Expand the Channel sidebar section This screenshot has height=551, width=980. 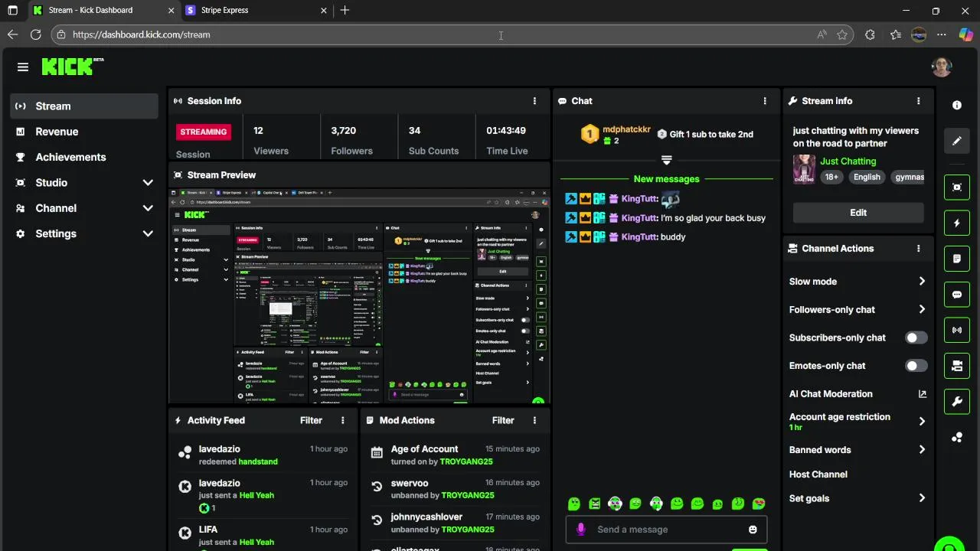pos(84,208)
